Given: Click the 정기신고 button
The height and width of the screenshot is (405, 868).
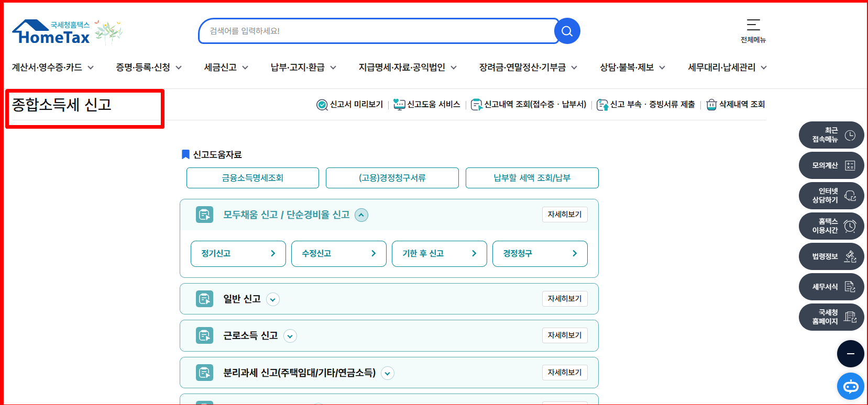Looking at the screenshot, I should pyautogui.click(x=238, y=254).
